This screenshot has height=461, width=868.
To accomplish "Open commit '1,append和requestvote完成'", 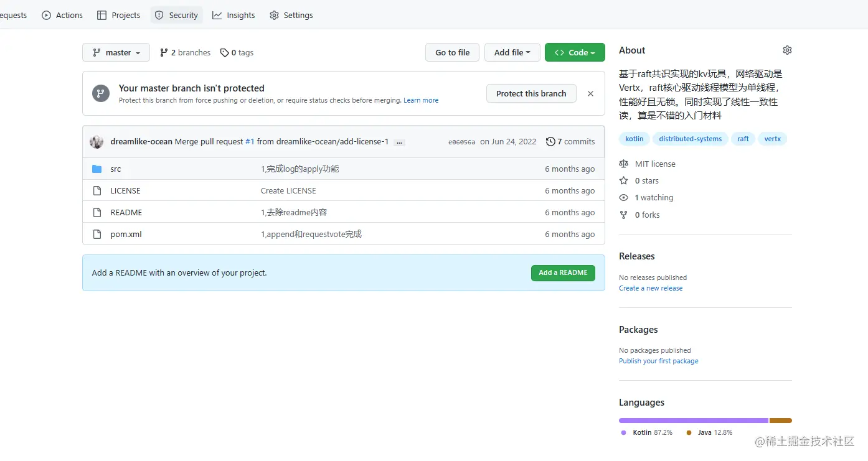I will point(311,235).
